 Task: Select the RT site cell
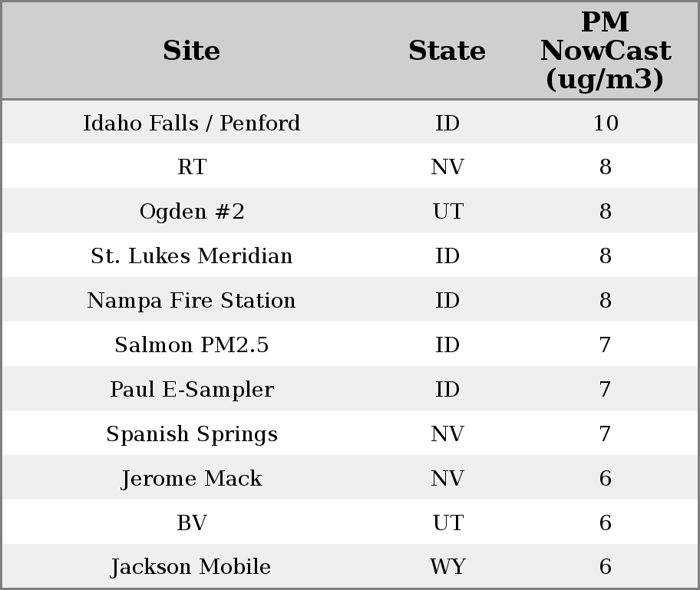point(192,167)
